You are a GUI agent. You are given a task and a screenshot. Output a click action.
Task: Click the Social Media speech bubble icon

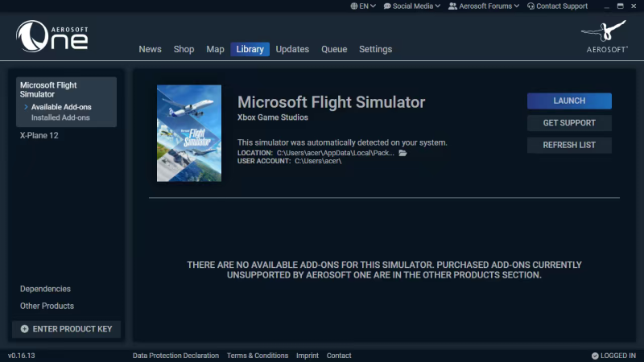(387, 6)
